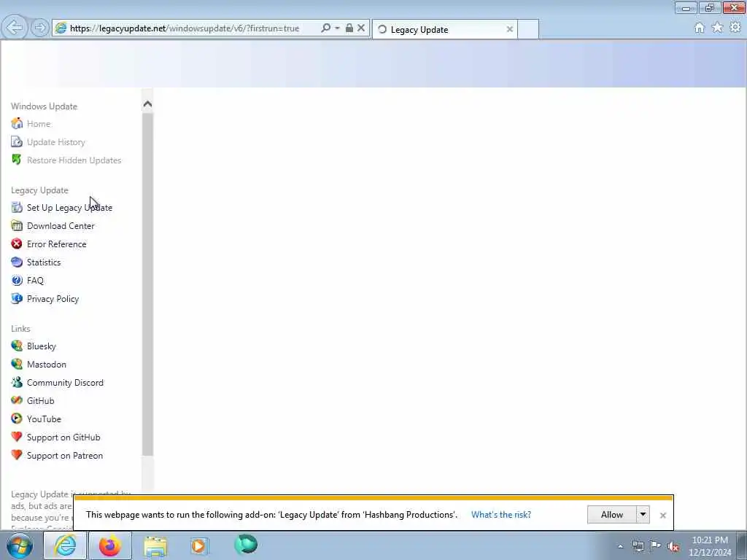Open Firefox from the taskbar
This screenshot has width=747, height=560.
(x=110, y=545)
